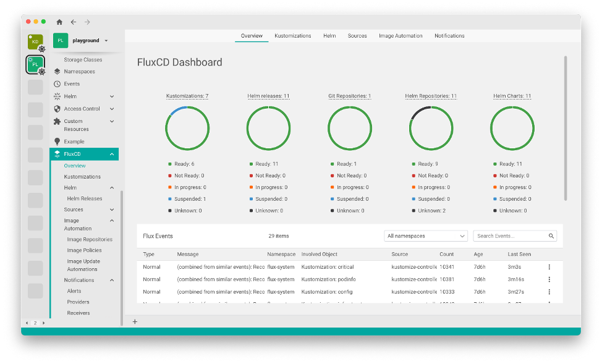Expand the sidebar Helm section under Events
Viewport: 602px width, 364px height.
click(112, 96)
